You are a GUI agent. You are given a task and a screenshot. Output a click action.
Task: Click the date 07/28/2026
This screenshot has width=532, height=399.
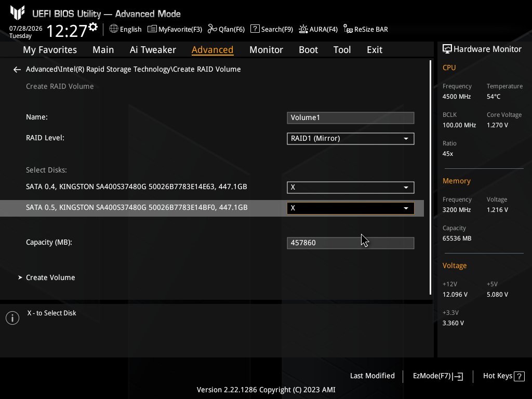coord(26,29)
